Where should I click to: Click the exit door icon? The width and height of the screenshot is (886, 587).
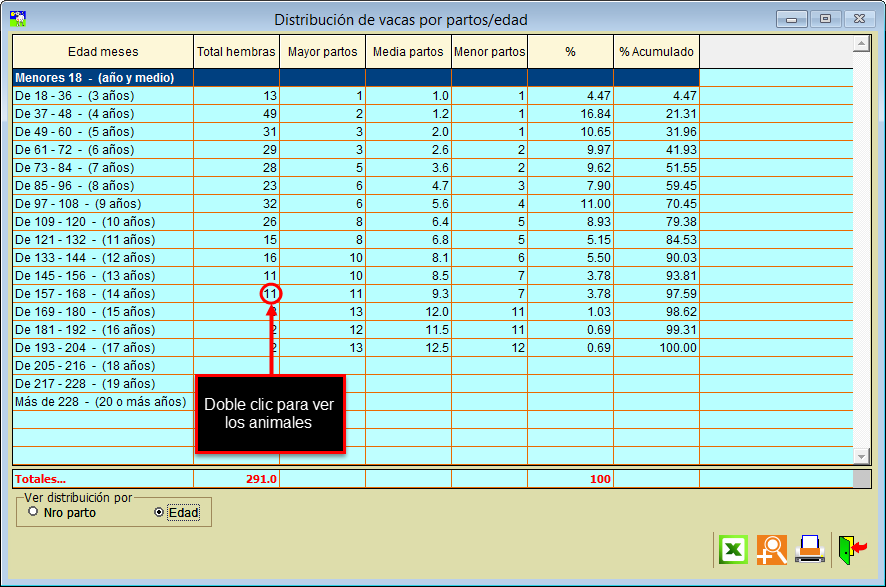[x=852, y=549]
